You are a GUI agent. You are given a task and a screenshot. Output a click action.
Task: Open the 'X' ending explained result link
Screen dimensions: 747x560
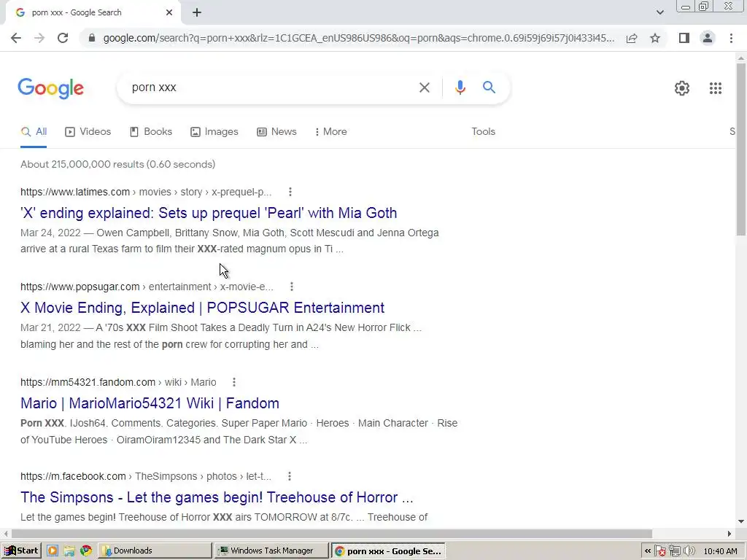(209, 213)
